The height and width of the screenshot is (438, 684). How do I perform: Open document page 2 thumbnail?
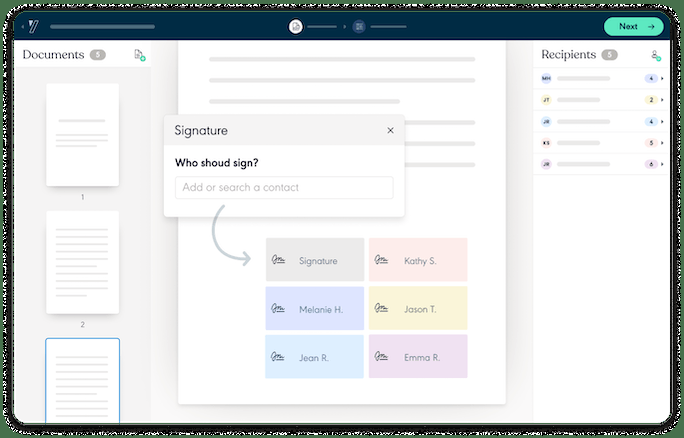pyautogui.click(x=82, y=262)
